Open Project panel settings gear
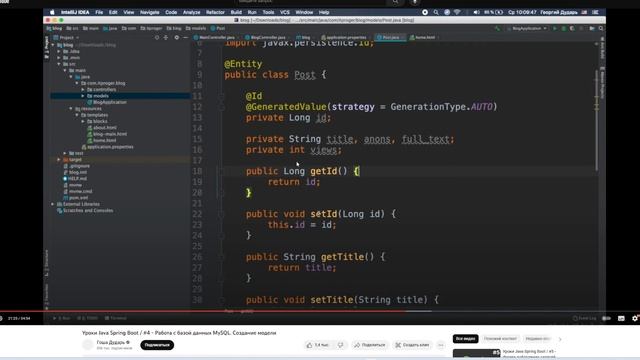640x360 pixels. [177, 38]
